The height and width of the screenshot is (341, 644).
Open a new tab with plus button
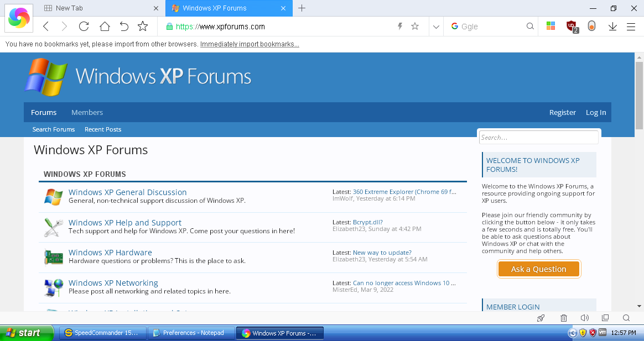(302, 8)
